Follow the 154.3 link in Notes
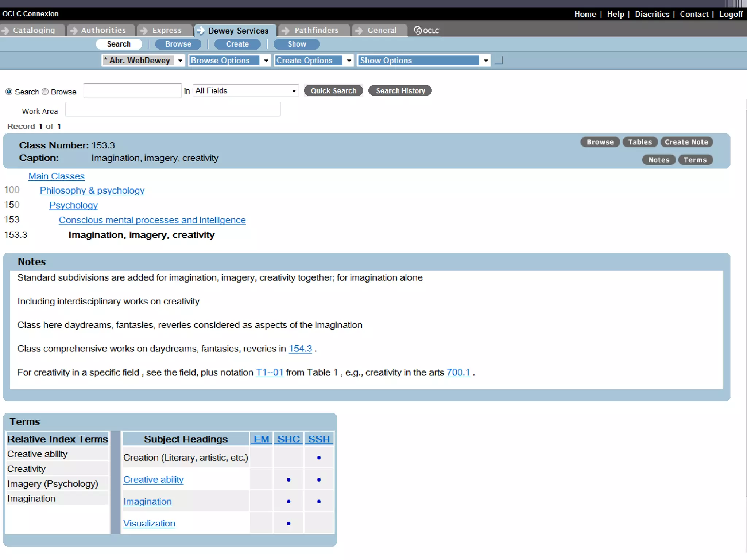This screenshot has width=747, height=560. click(x=300, y=349)
